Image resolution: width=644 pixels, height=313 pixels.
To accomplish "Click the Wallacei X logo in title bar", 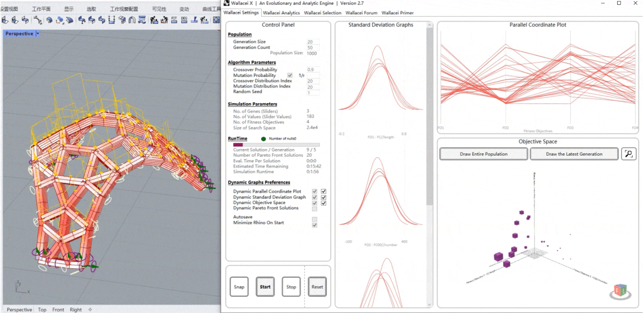I will [227, 3].
